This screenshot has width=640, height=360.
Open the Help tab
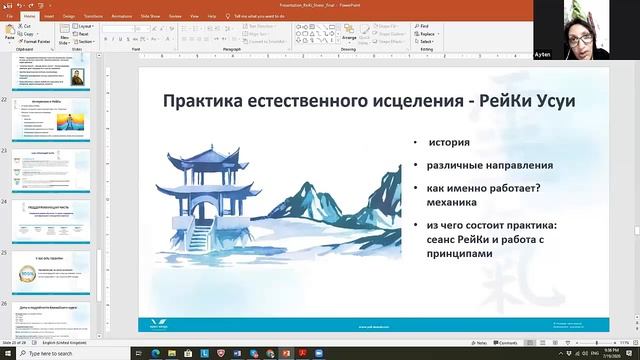click(x=211, y=16)
